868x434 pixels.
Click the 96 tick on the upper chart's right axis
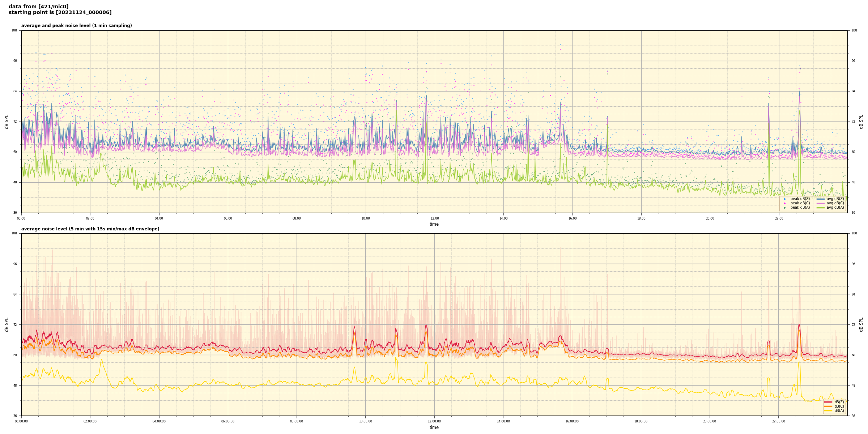click(853, 61)
